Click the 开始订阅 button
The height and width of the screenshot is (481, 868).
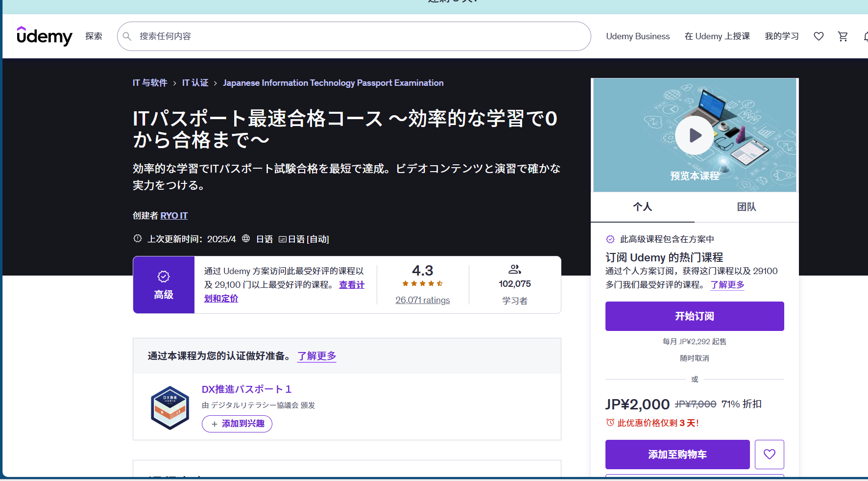coord(695,316)
